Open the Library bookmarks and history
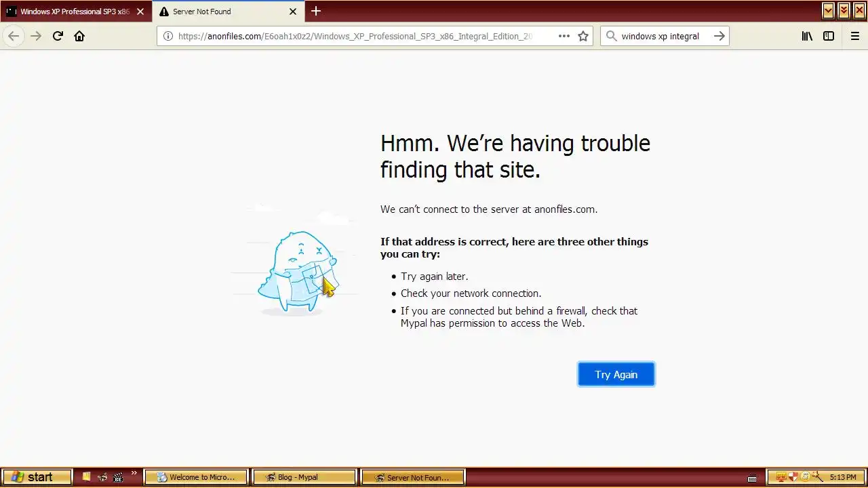Screen dimensions: 868x488 pos(807,36)
